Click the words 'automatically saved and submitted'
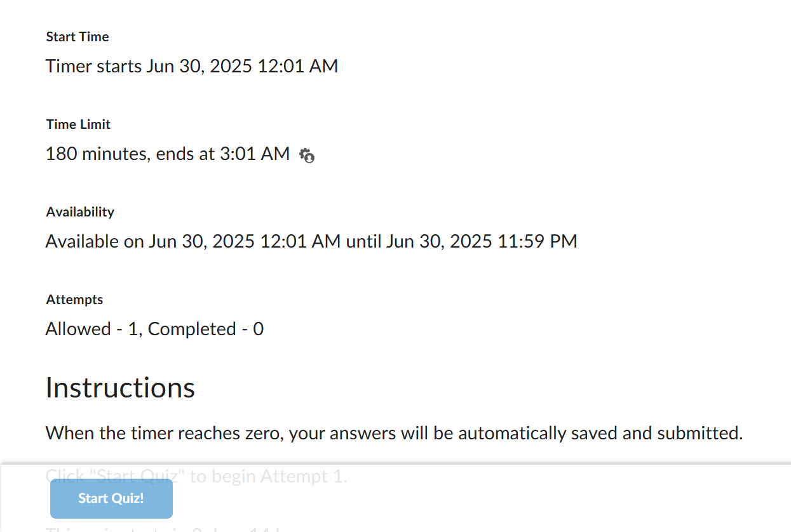 (600, 434)
